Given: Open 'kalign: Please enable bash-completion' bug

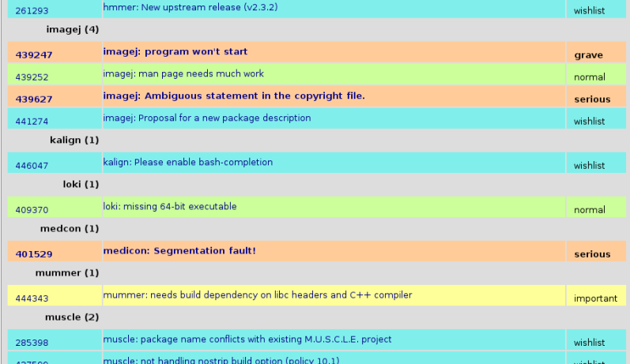Looking at the screenshot, I should point(187,162).
